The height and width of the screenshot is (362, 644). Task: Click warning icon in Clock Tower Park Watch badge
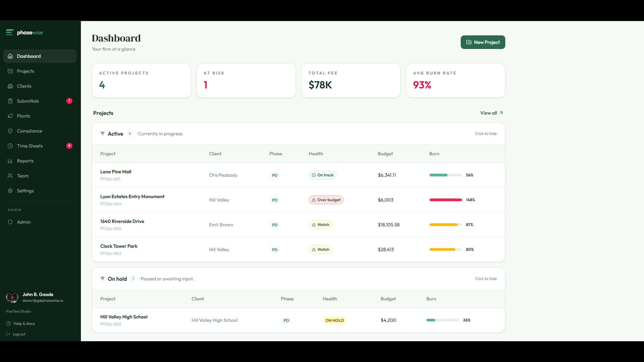click(x=314, y=249)
